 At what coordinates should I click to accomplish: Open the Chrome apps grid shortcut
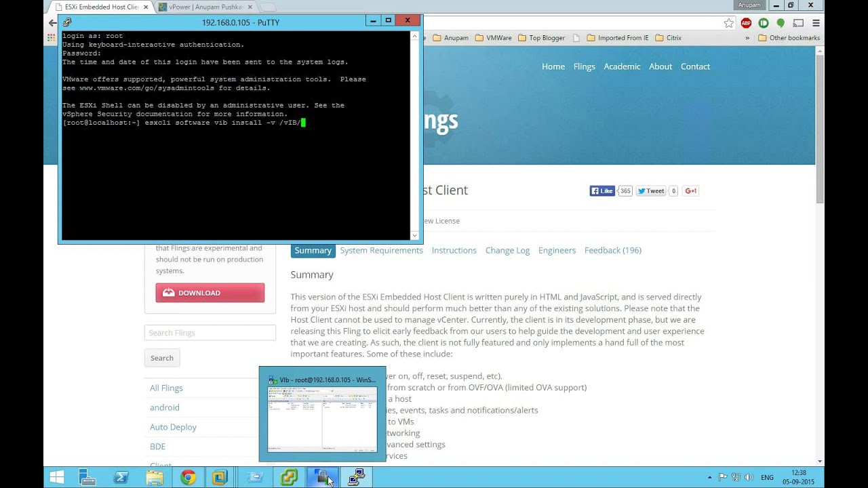point(51,38)
